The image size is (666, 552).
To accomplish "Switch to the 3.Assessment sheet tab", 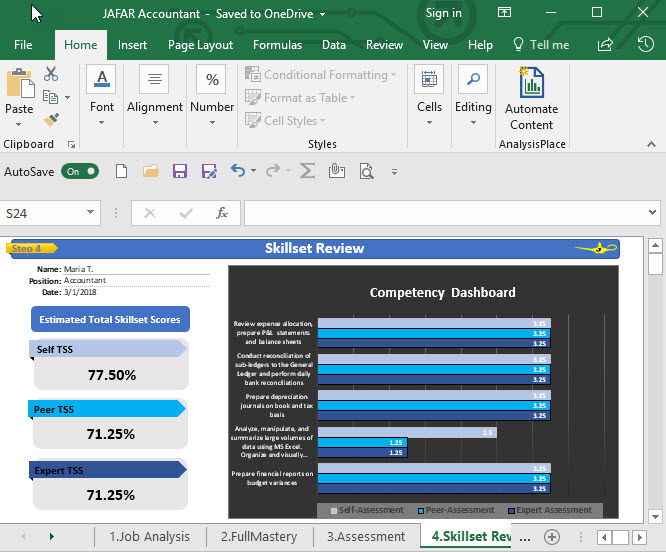I will click(366, 537).
